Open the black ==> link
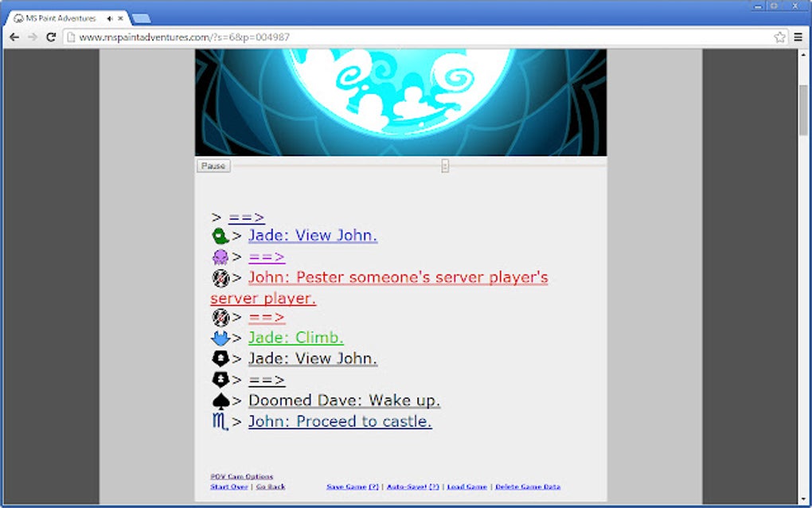 click(x=267, y=380)
